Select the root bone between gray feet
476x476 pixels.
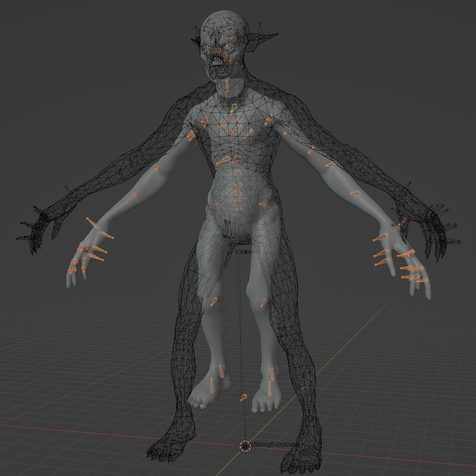coord(244,397)
